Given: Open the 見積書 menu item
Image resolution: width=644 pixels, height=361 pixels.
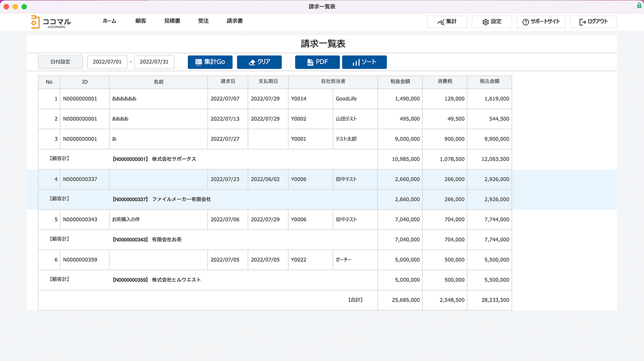Looking at the screenshot, I should pyautogui.click(x=172, y=21).
